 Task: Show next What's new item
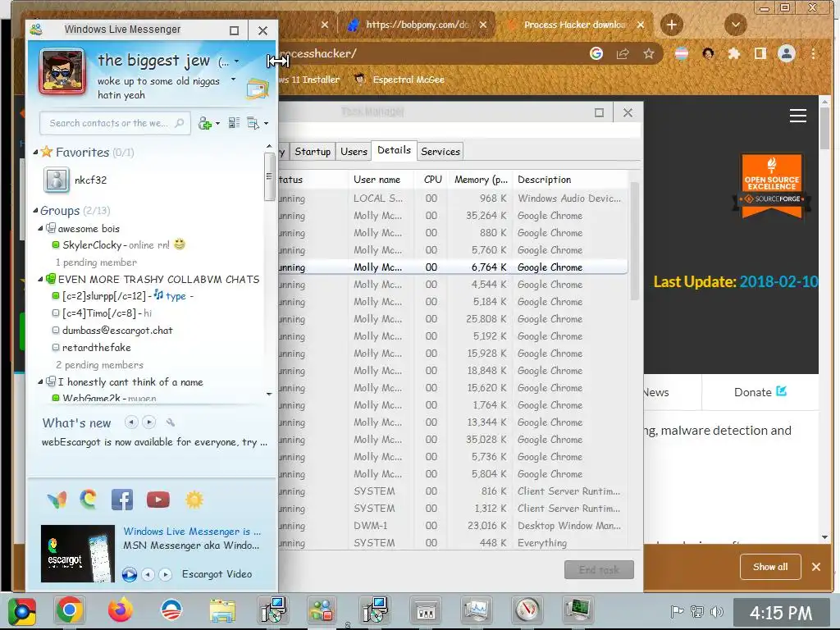149,422
